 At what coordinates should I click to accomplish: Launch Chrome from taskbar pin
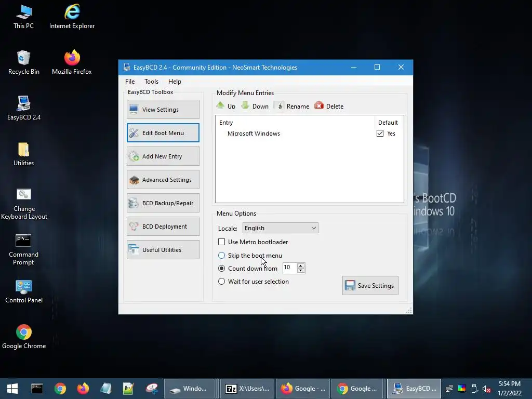coord(60,389)
